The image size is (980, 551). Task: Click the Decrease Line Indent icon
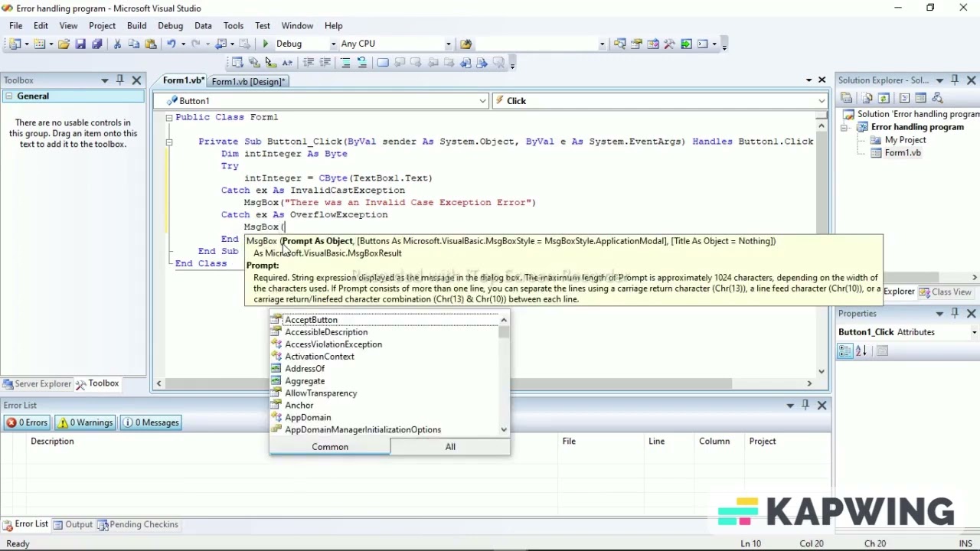coord(309,63)
